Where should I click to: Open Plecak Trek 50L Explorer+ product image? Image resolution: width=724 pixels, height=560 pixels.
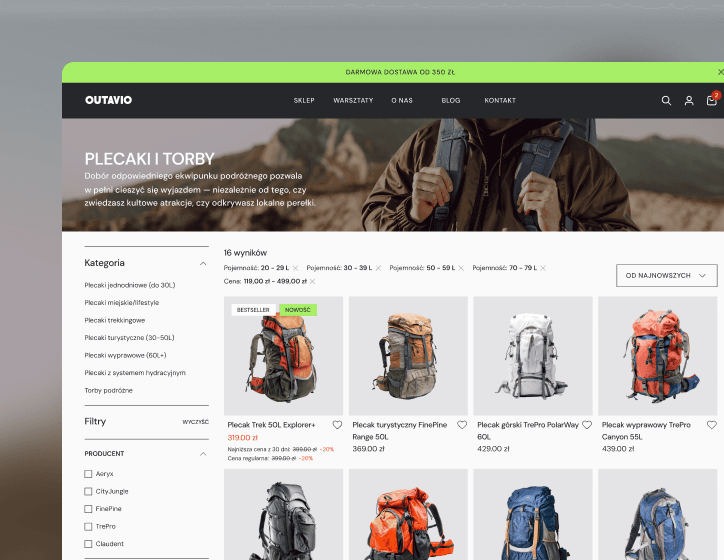[283, 356]
